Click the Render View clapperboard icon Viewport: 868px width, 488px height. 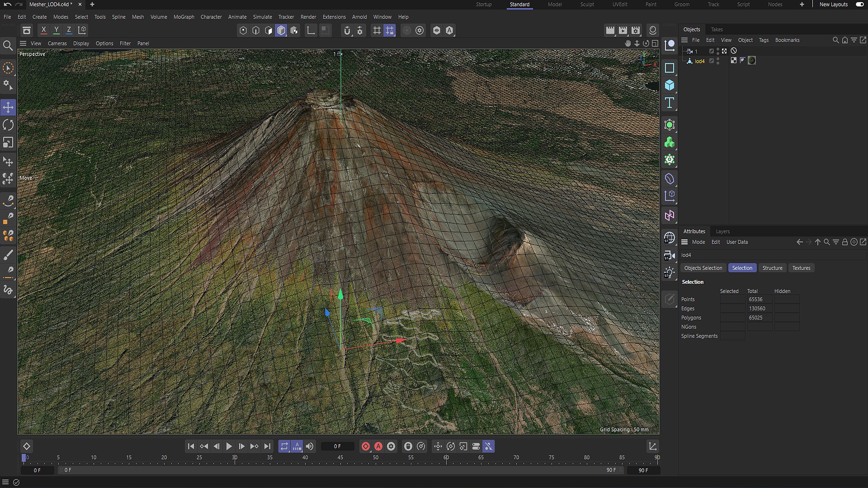coord(610,30)
